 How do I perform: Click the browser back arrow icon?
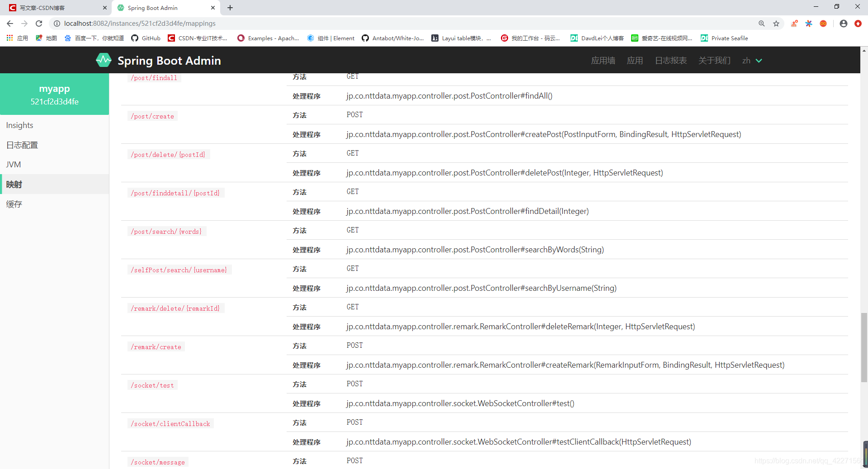click(x=9, y=24)
